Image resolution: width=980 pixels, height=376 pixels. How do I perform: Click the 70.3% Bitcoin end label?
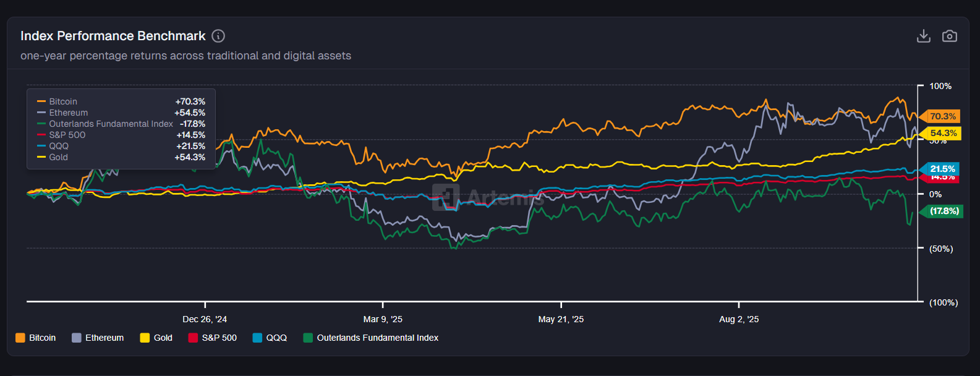pyautogui.click(x=942, y=116)
